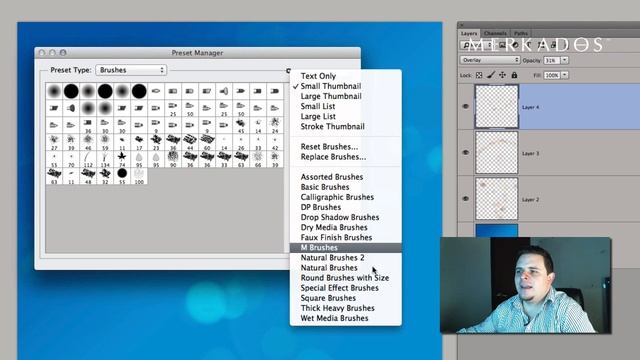The image size is (640, 360).
Task: Load Dry Media Brushes set
Action: 334,227
